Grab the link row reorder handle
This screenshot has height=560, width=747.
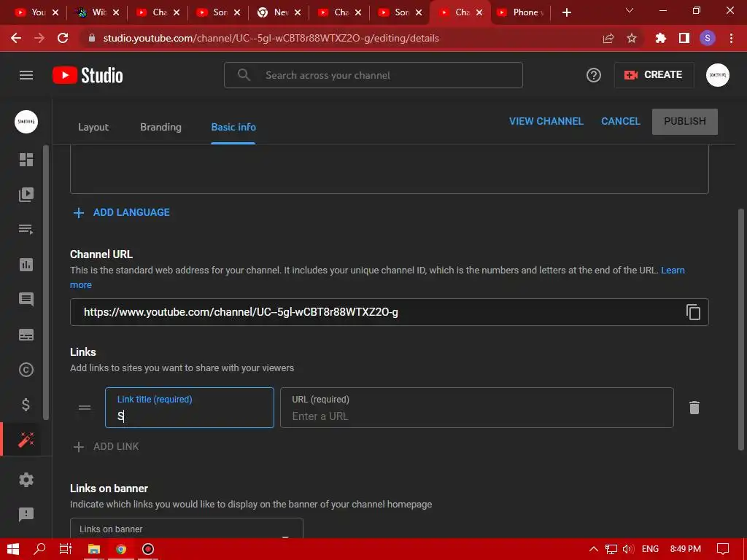(85, 408)
